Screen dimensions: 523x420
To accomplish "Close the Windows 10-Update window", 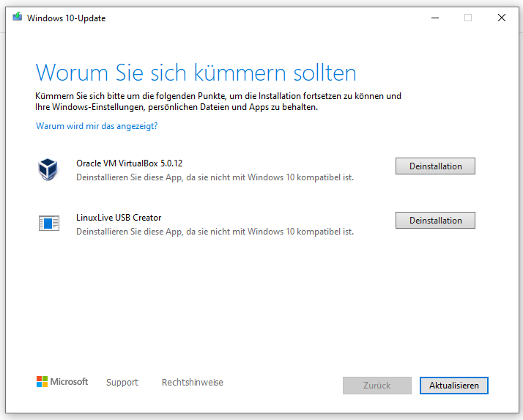I will [x=502, y=18].
